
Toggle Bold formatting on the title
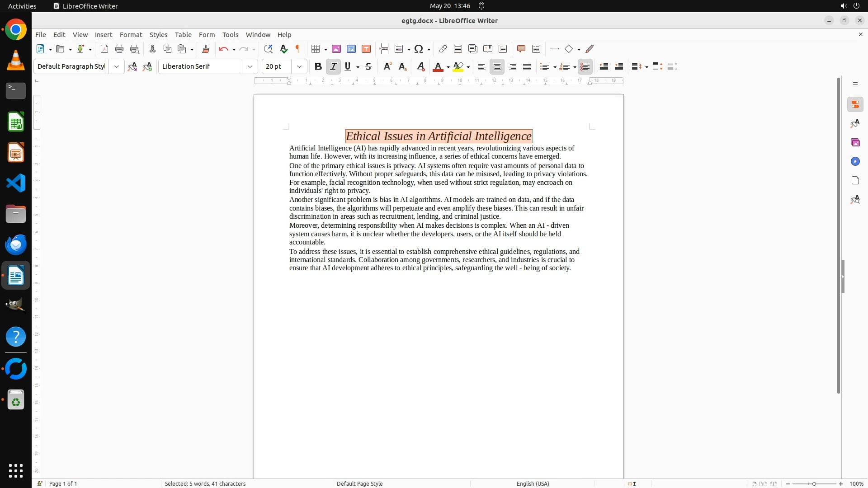click(x=318, y=66)
